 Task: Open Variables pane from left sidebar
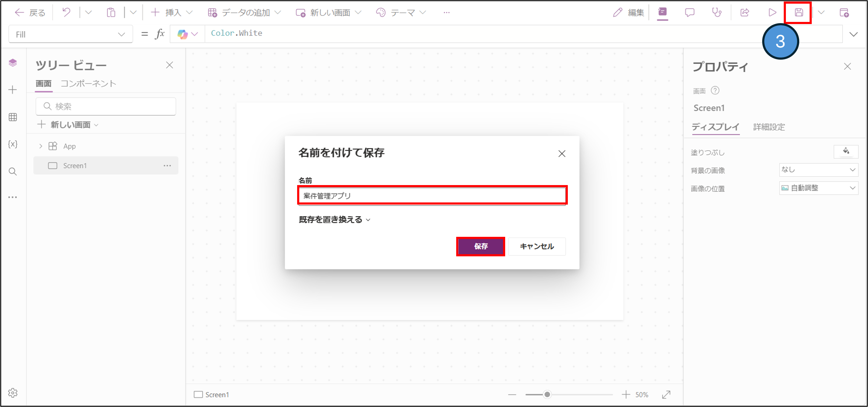click(13, 144)
